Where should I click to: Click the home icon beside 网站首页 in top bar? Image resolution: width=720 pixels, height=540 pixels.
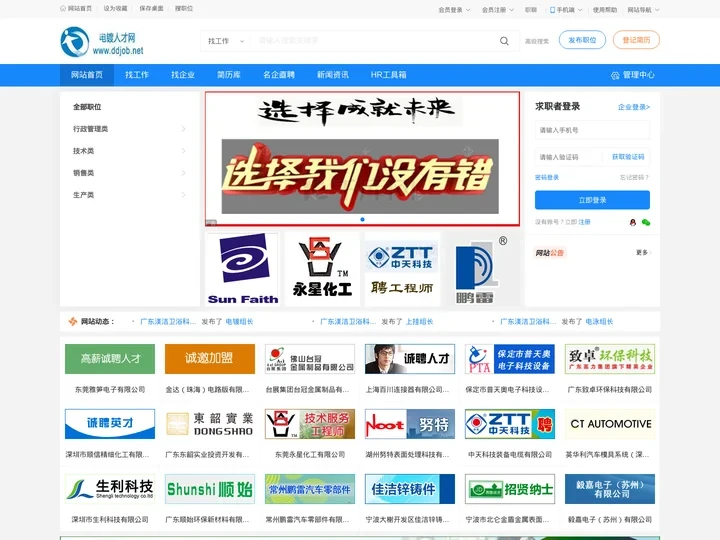(x=63, y=8)
